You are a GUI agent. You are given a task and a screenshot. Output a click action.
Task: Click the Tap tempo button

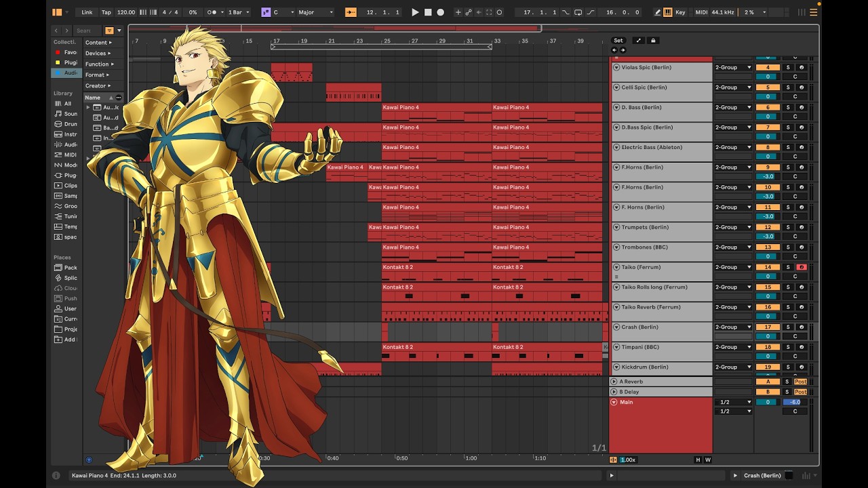coord(106,12)
